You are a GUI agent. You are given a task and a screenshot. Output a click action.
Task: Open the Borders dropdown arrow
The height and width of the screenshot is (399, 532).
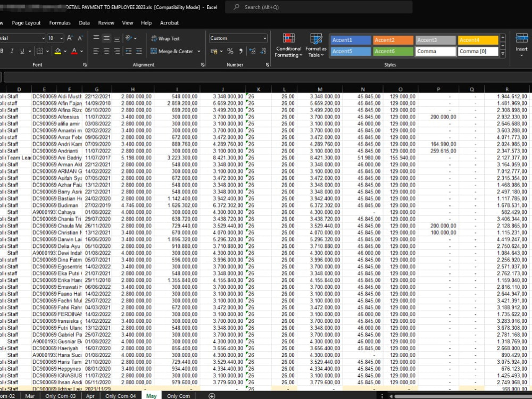coord(47,52)
